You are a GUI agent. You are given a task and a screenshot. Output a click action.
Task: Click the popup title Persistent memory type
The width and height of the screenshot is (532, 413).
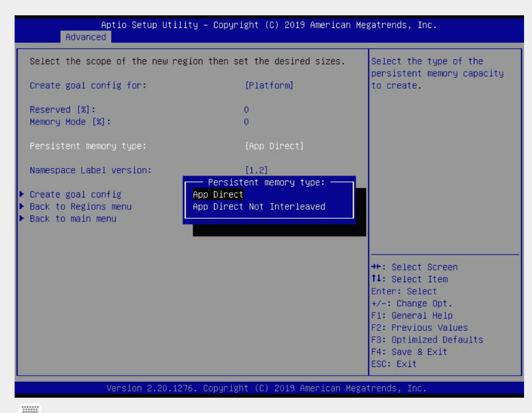coord(267,182)
